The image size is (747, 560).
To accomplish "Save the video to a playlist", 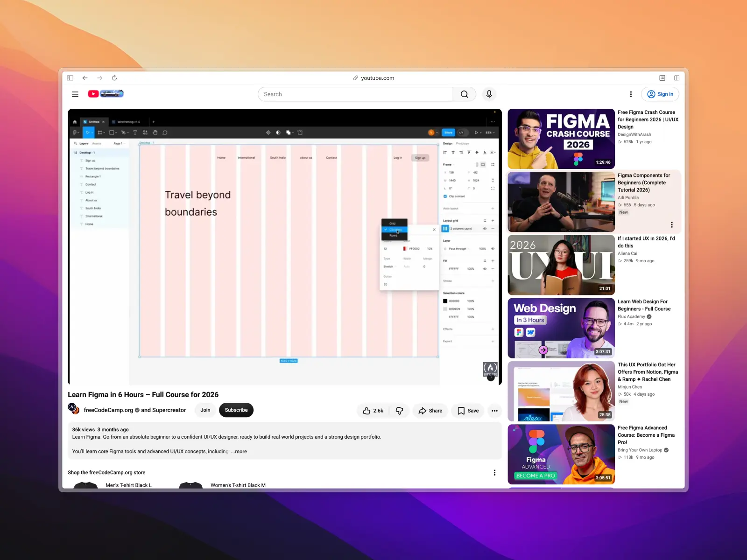I will [468, 411].
